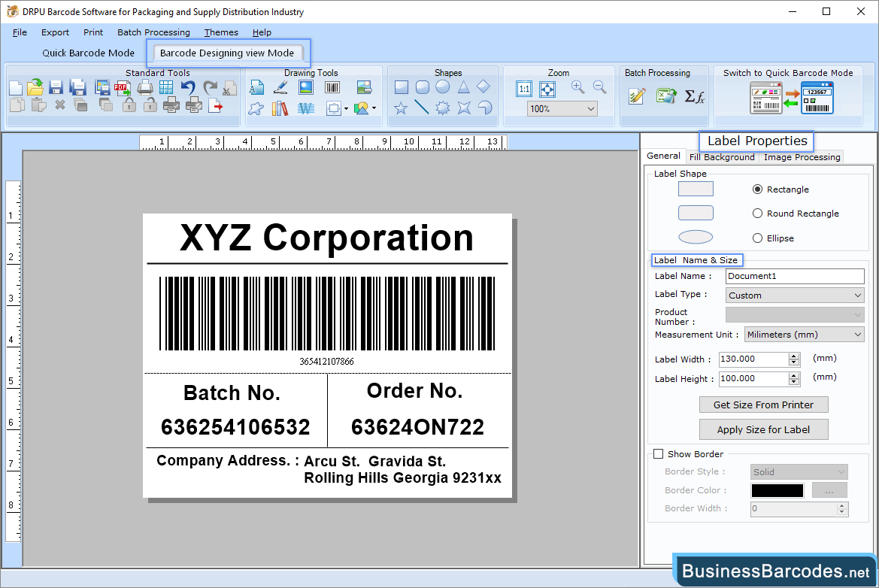Zoom in with the plus magnifier

click(x=578, y=87)
